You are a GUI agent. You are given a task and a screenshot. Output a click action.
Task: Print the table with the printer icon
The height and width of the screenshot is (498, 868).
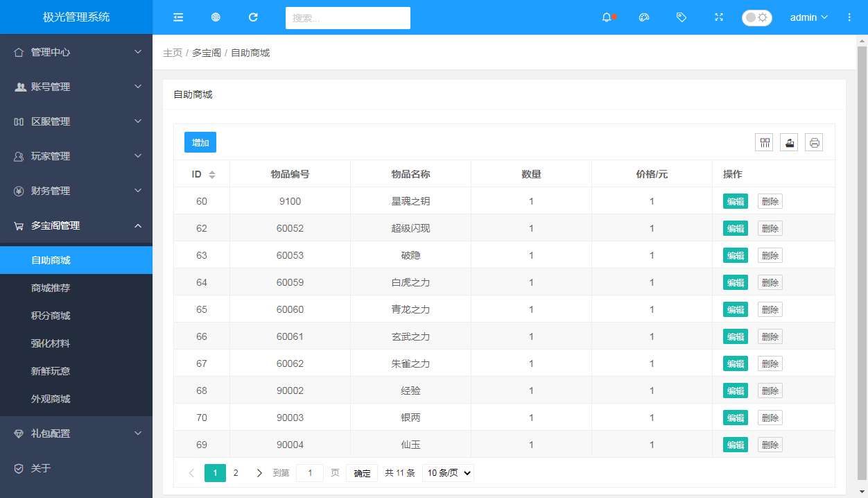(x=814, y=142)
